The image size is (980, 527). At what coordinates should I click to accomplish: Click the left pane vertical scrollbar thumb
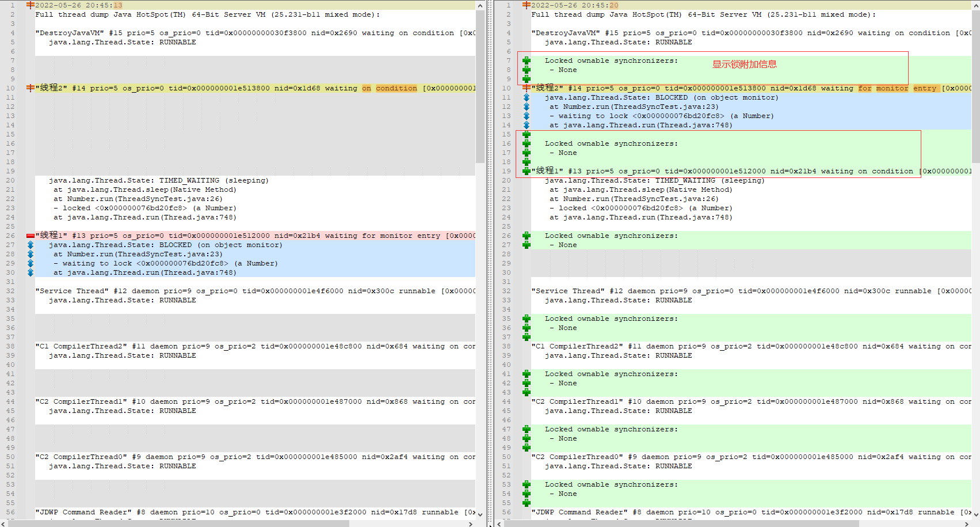tap(481, 86)
